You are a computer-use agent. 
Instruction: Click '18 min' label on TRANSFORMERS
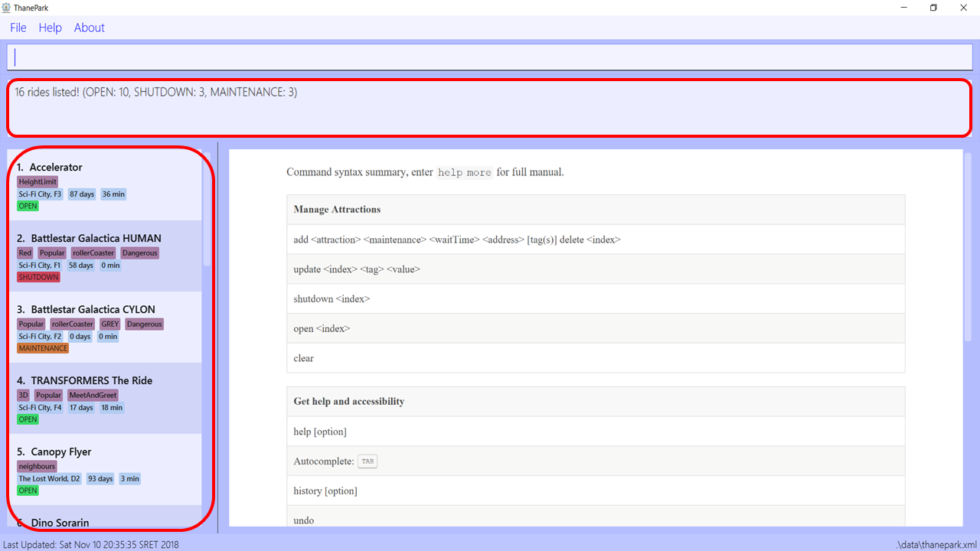(x=112, y=408)
